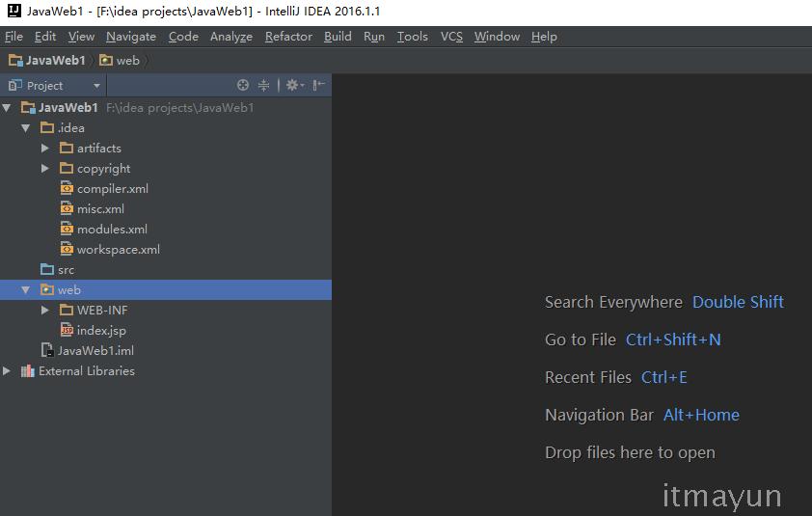The height and width of the screenshot is (516, 812).
Task: Select index.jsp in project tree
Action: coord(101,330)
